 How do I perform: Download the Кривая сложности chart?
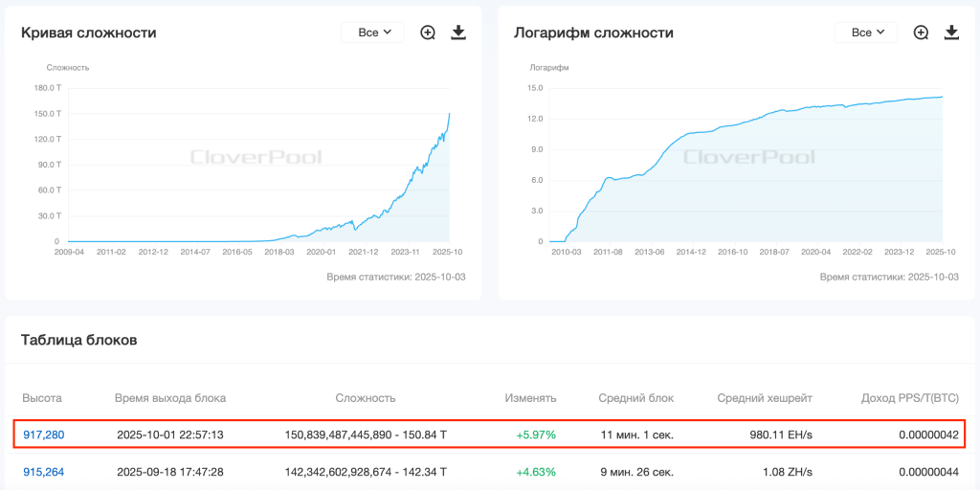458,33
